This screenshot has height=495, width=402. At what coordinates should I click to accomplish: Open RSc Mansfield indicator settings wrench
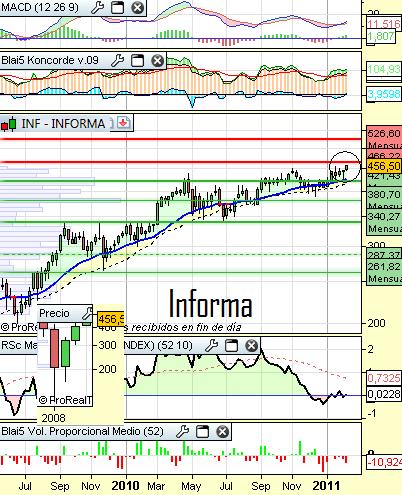click(x=211, y=346)
